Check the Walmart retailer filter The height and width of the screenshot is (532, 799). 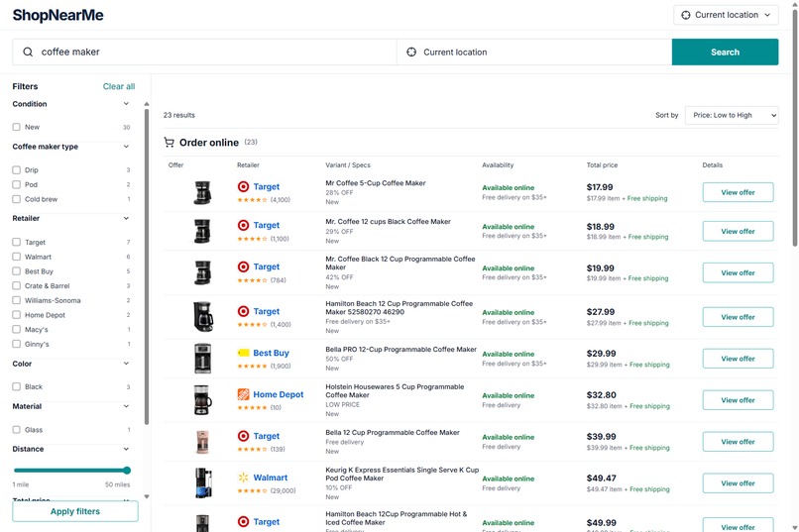(16, 257)
